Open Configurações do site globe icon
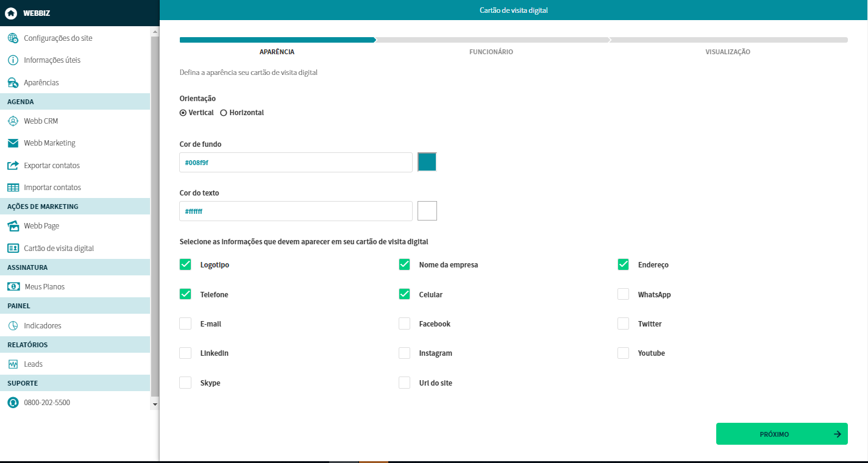 click(13, 38)
